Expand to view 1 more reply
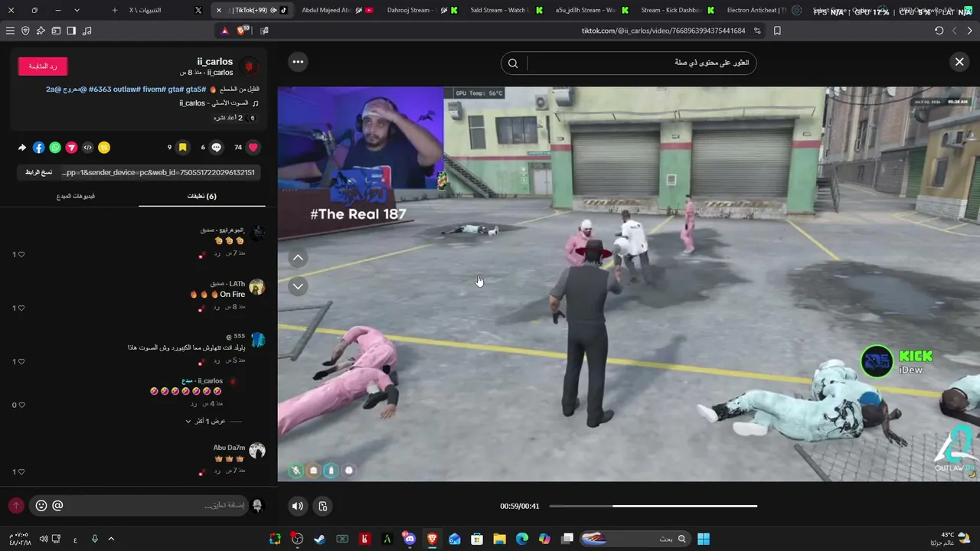The image size is (980, 551). [206, 422]
